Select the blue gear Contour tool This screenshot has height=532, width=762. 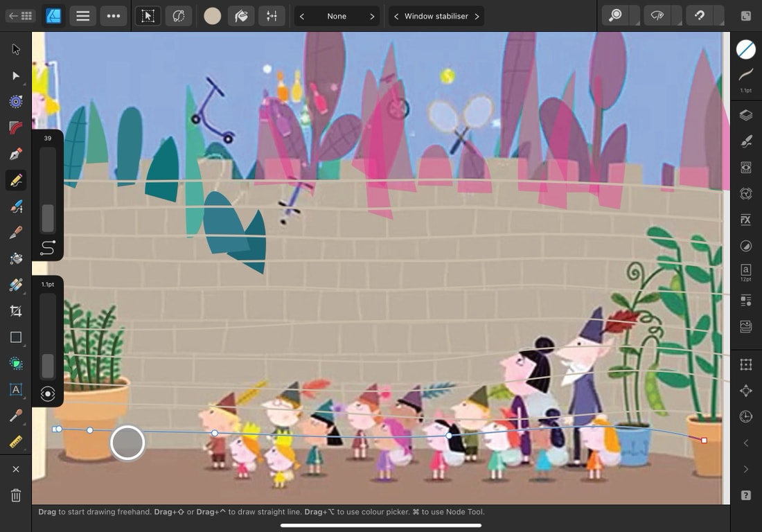tap(15, 102)
